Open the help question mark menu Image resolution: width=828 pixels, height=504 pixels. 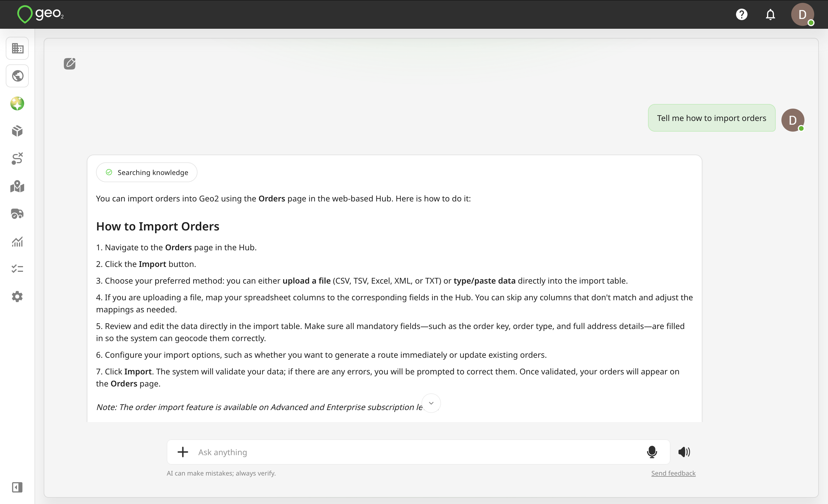point(741,14)
